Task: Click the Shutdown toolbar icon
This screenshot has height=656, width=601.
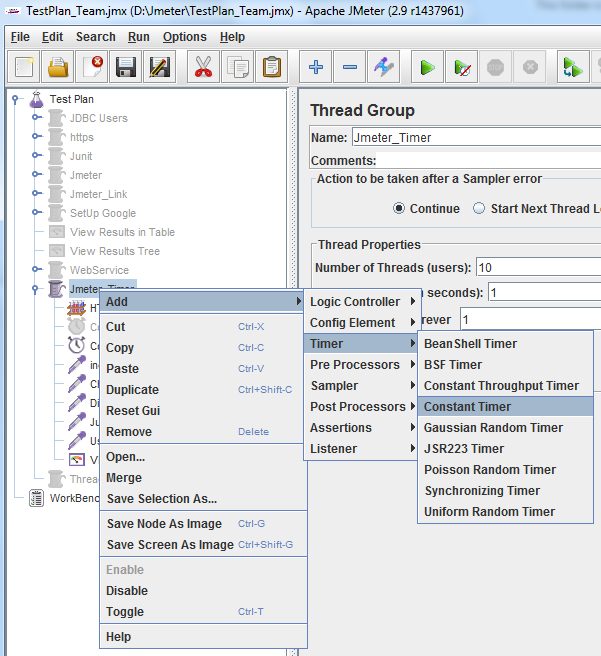Action: pyautogui.click(x=530, y=67)
